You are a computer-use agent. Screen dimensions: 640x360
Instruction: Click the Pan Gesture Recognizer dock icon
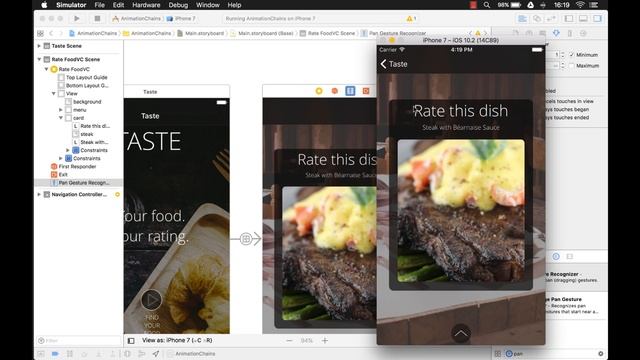(x=350, y=91)
